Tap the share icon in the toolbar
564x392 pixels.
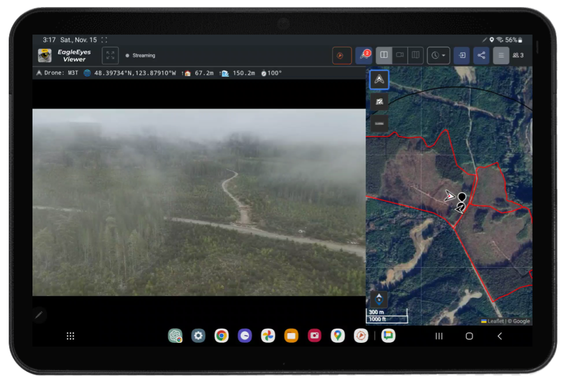coord(481,55)
